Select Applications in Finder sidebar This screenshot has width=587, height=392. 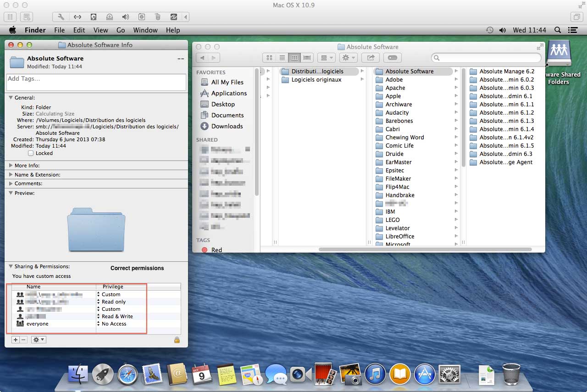tap(228, 93)
